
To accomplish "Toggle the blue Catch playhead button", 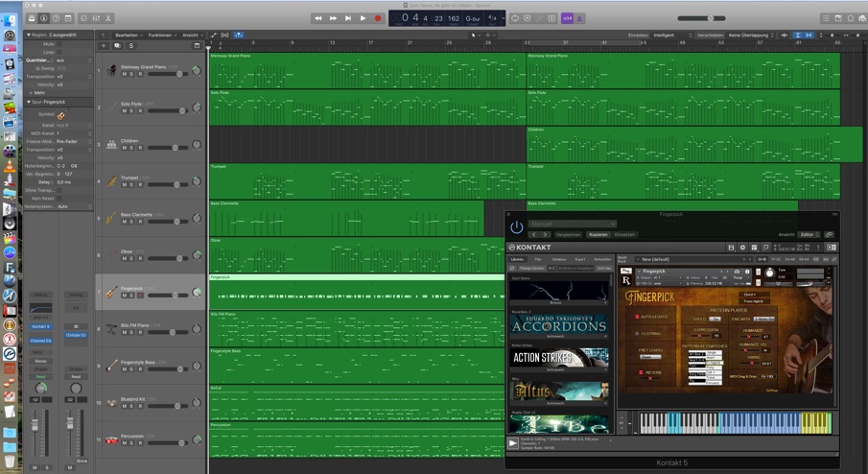I will (238, 35).
